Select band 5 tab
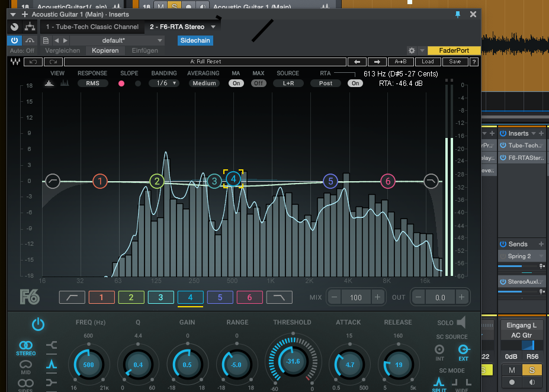549x392 pixels. point(220,297)
